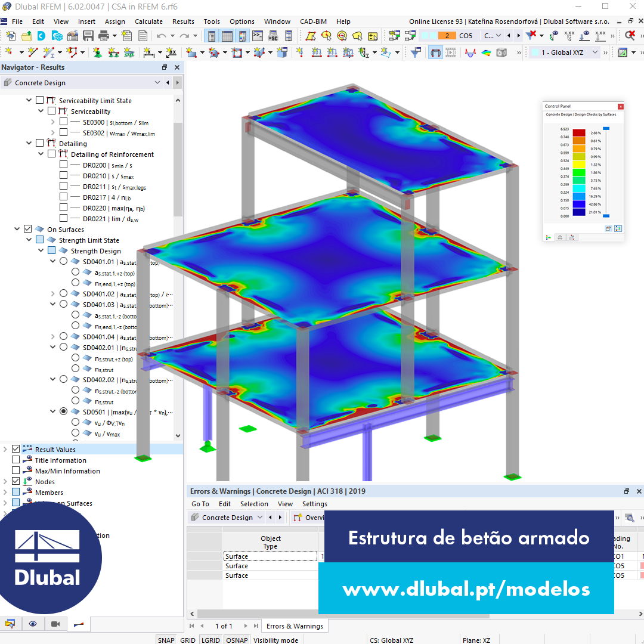Click the New Model icon in toolbar

point(11,36)
